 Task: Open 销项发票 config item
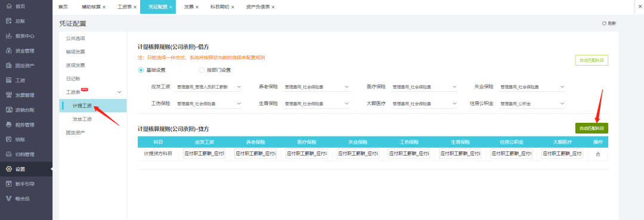pos(76,52)
